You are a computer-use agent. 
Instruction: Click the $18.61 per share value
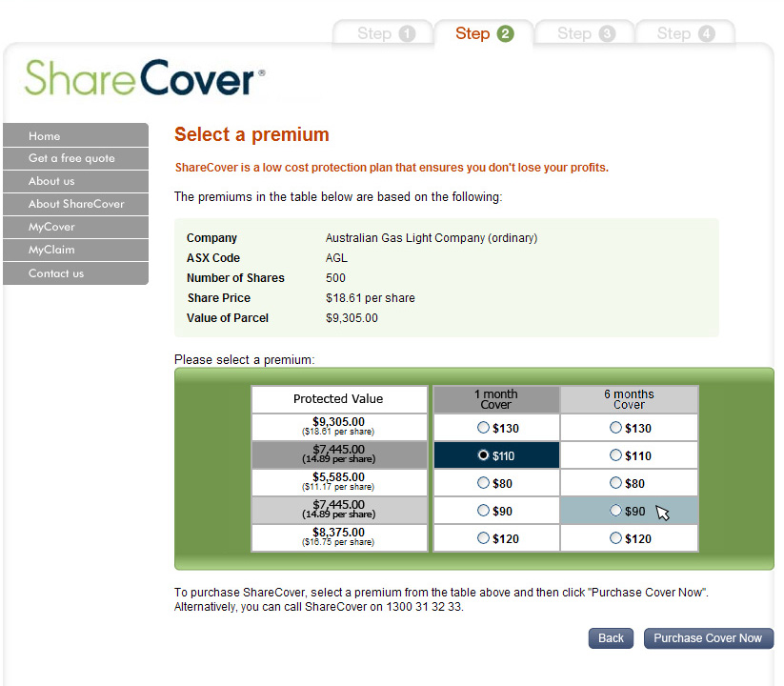click(x=370, y=298)
